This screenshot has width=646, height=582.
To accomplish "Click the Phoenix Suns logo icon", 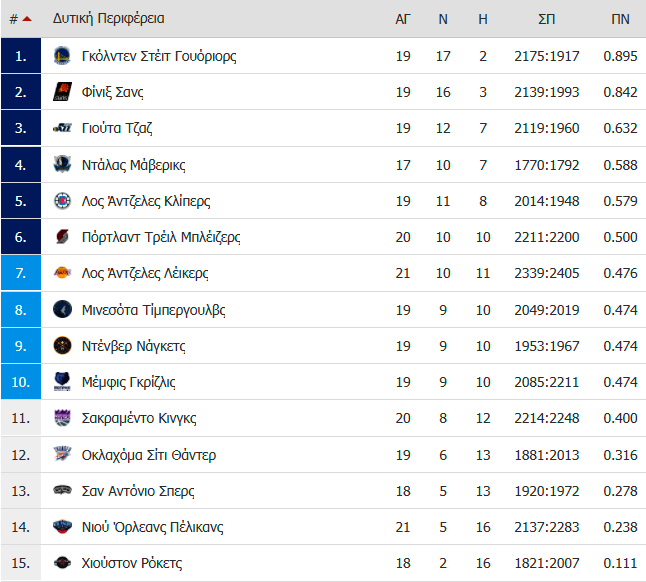I will pyautogui.click(x=62, y=92).
